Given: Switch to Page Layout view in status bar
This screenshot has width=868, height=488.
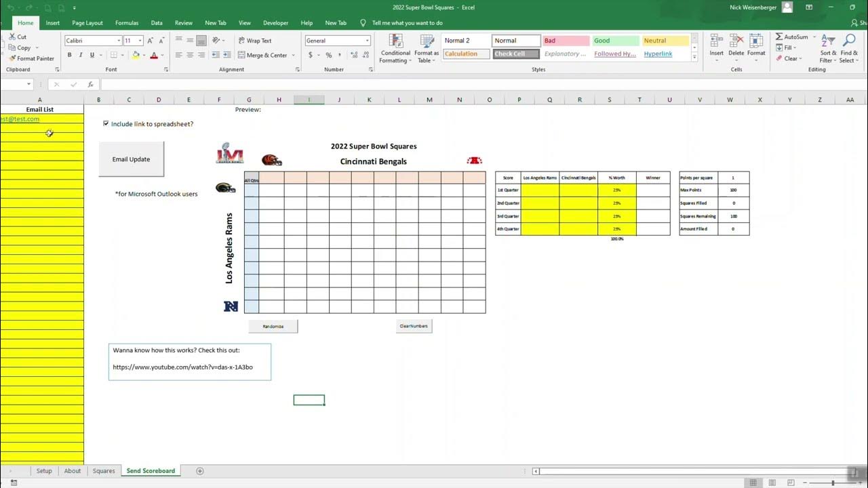Looking at the screenshot, I should point(772,483).
